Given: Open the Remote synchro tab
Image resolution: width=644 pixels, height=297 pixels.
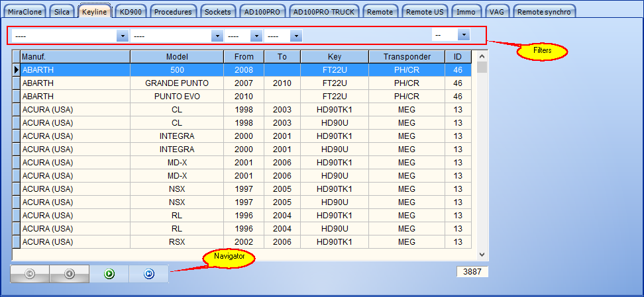Looking at the screenshot, I should tap(544, 12).
